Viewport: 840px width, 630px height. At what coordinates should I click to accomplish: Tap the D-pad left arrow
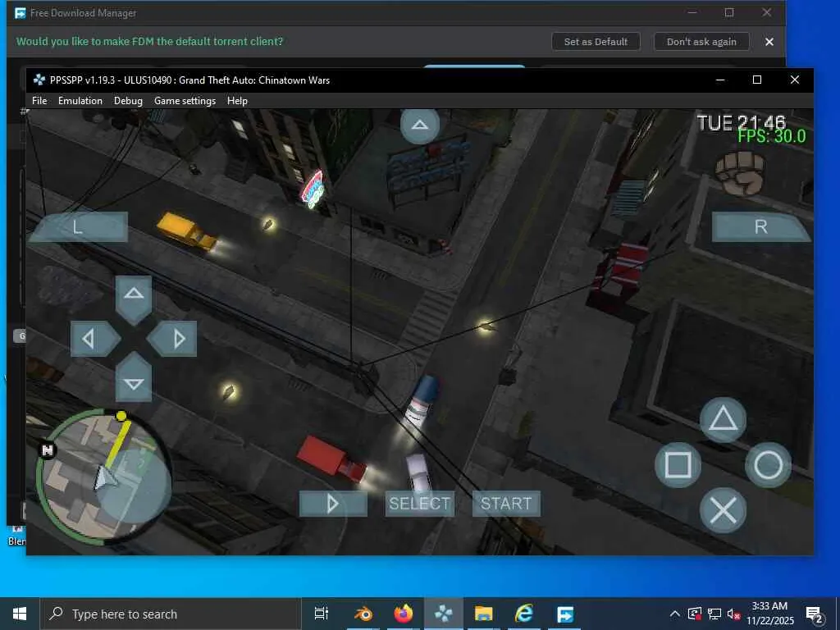95,339
